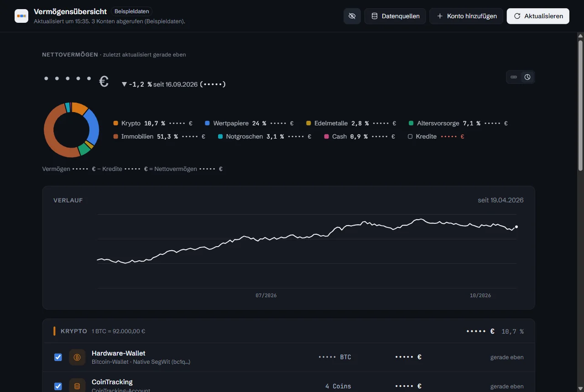Viewport: 584px width, 392px height.
Task: Click the yellow Edelmetalle legend swatch
Action: [x=308, y=124]
